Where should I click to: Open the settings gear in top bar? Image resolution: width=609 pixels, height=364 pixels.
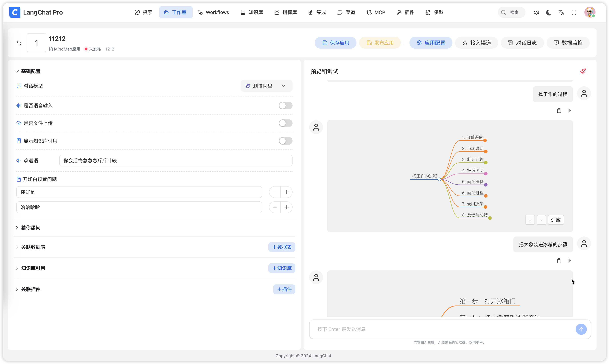(x=536, y=12)
